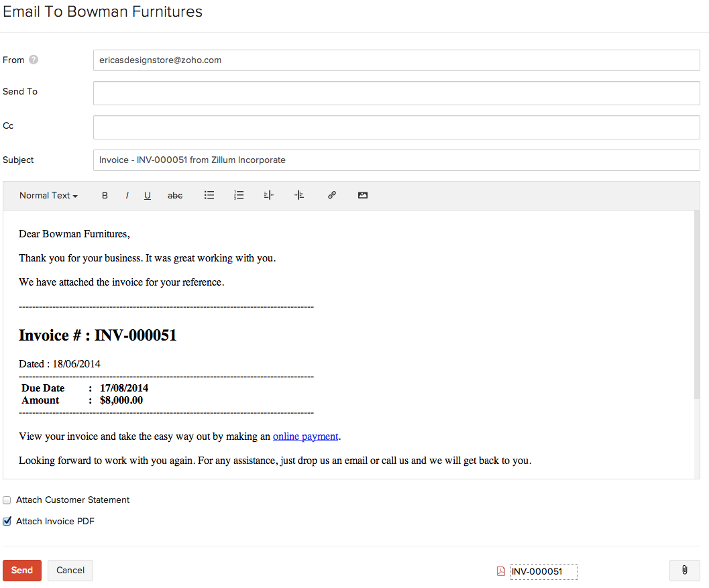709x588 pixels.
Task: Open the Normal Text style dropdown
Action: [x=48, y=196]
